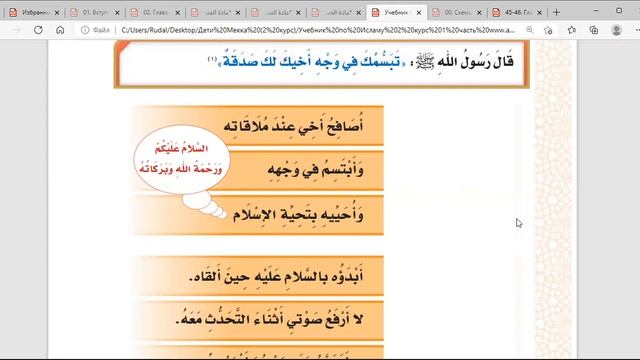
Task: Go to the browser home page
Action: pyautogui.click(x=60, y=30)
